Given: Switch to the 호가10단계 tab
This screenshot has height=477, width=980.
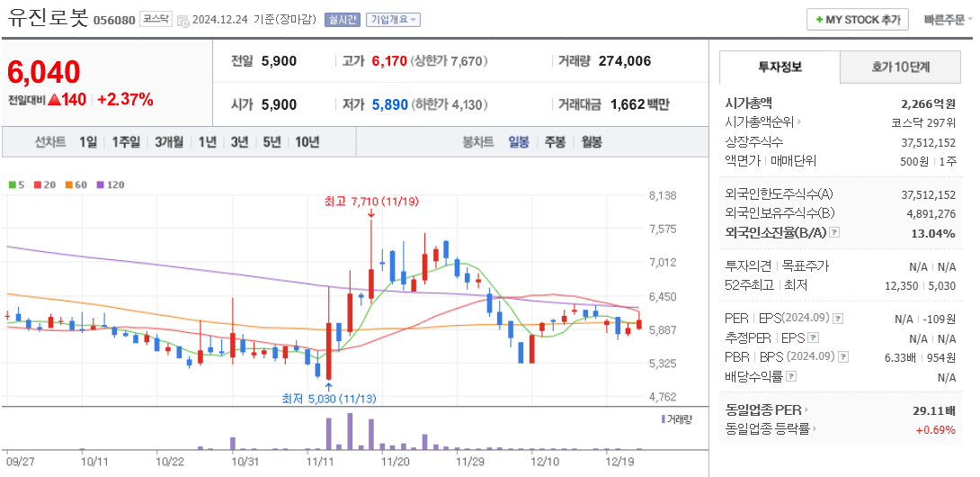Looking at the screenshot, I should pos(901,67).
